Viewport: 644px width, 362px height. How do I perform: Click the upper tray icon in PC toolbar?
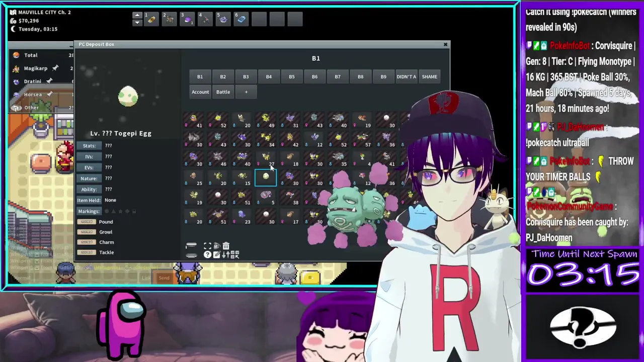(191, 246)
